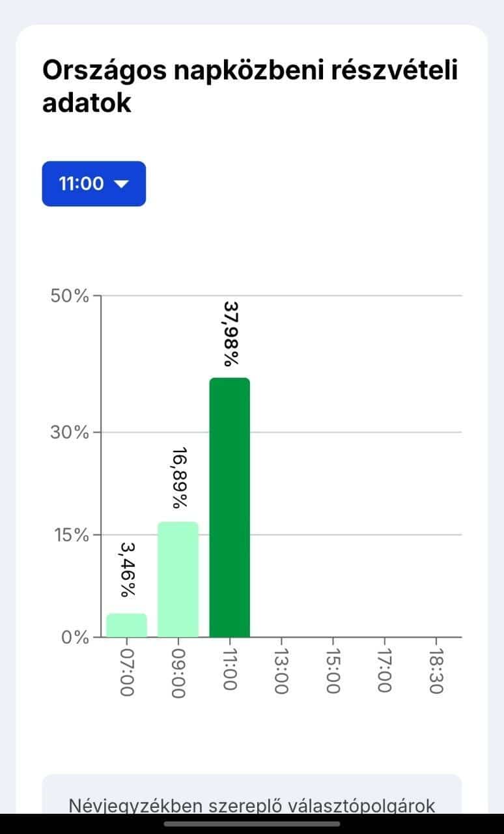Screen dimensions: 504x834
Task: Click the 30% y-axis label
Action: tap(69, 432)
